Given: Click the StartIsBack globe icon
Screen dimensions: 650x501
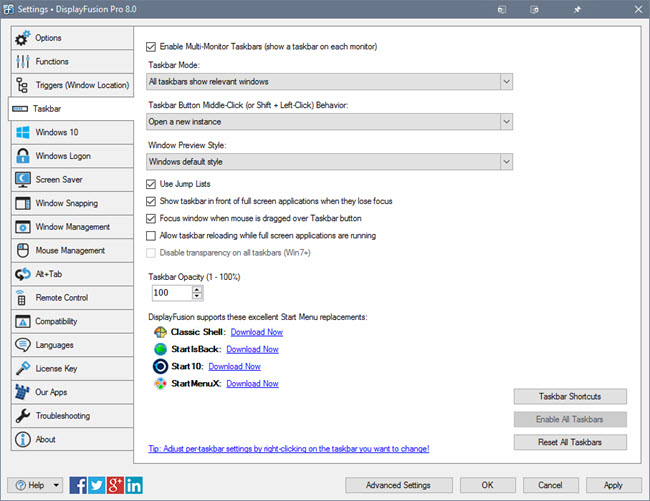Looking at the screenshot, I should pos(160,349).
